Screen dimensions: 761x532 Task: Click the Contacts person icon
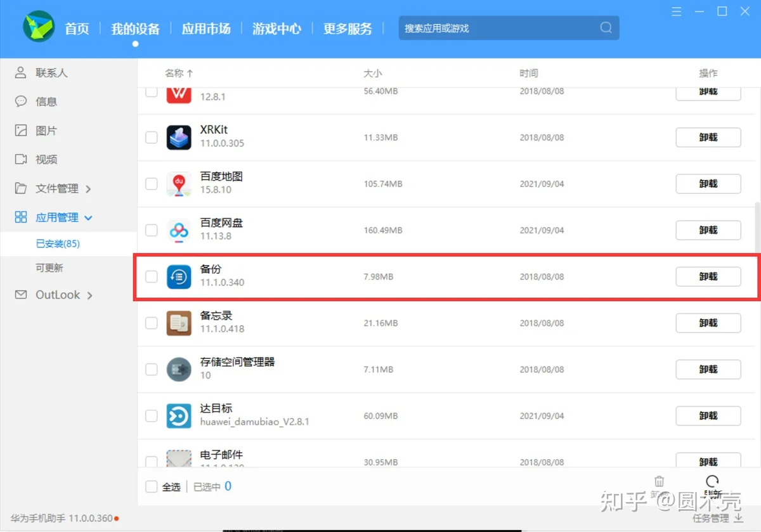tap(21, 72)
